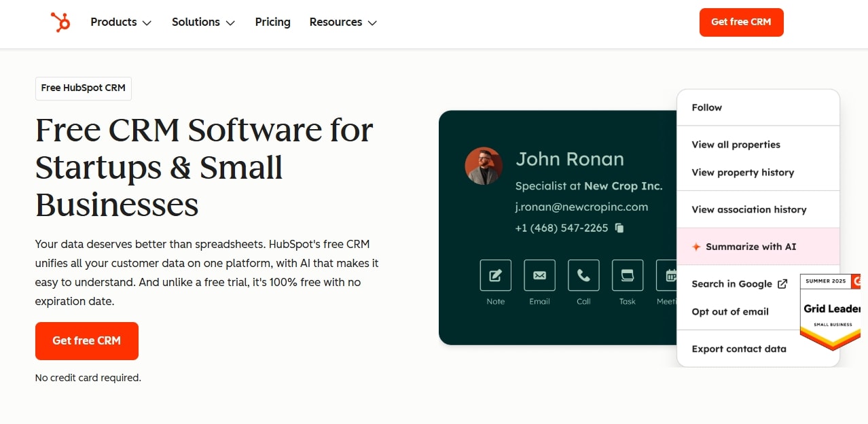This screenshot has width=868, height=424.
Task: Expand the Resources dropdown menu
Action: (343, 22)
